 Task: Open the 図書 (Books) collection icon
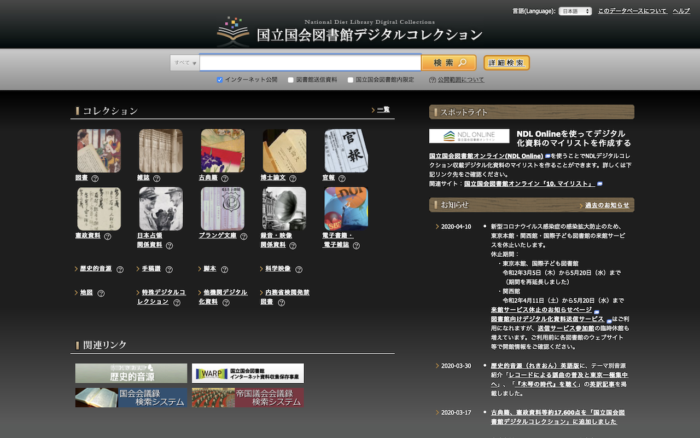[x=98, y=150]
